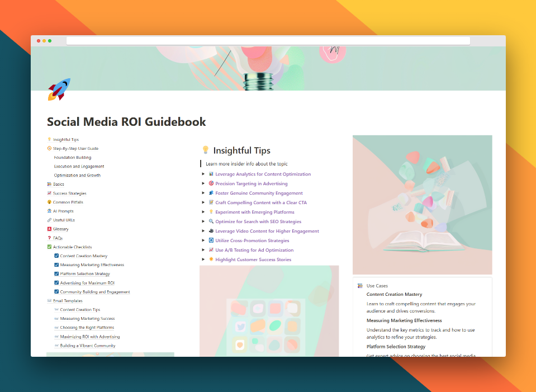Expand the Leverage Video Content toggle arrow
The width and height of the screenshot is (536, 392).
coord(203,231)
